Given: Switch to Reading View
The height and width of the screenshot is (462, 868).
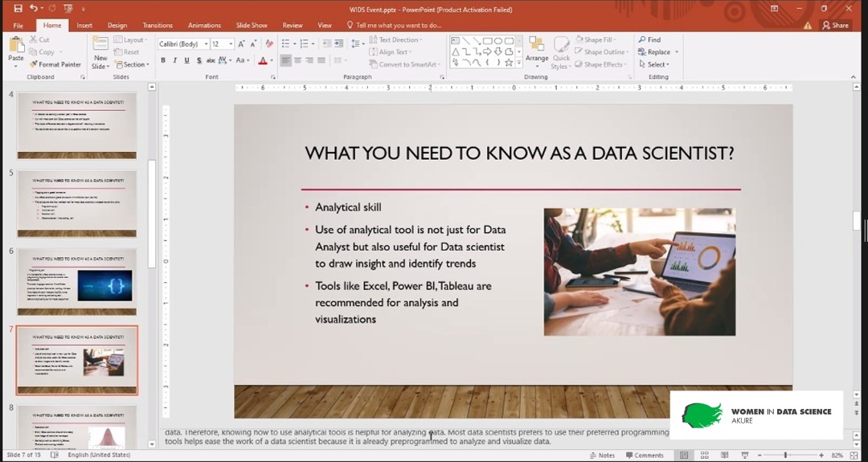Looking at the screenshot, I should [x=725, y=455].
